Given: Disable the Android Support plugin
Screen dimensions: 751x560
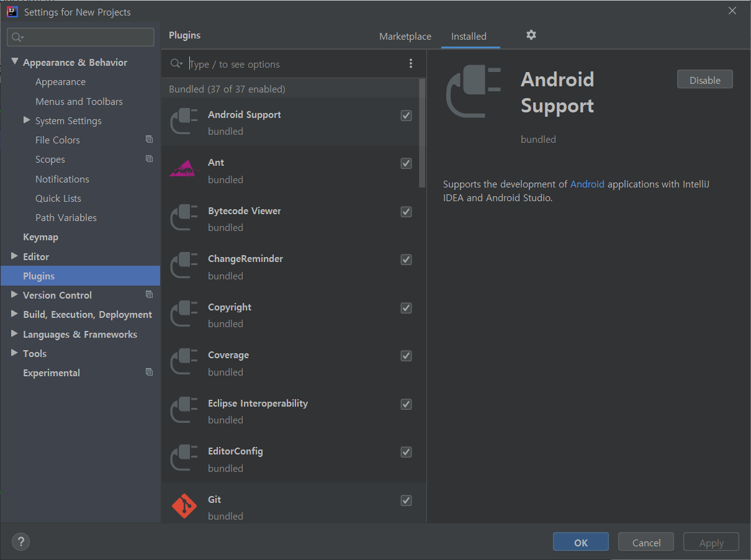Looking at the screenshot, I should tap(705, 79).
